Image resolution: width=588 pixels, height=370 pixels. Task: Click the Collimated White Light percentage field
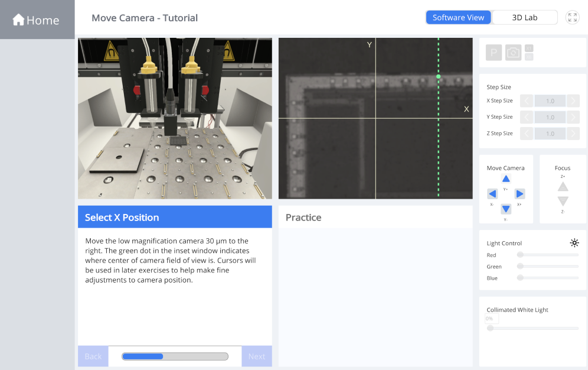(x=492, y=319)
